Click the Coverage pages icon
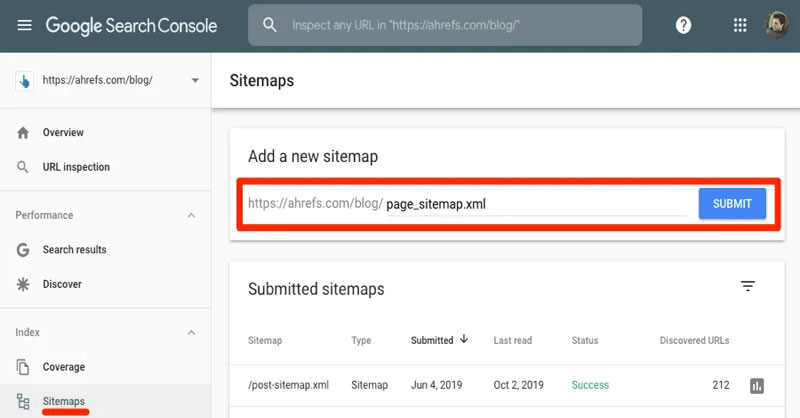800x418 pixels. click(x=23, y=367)
